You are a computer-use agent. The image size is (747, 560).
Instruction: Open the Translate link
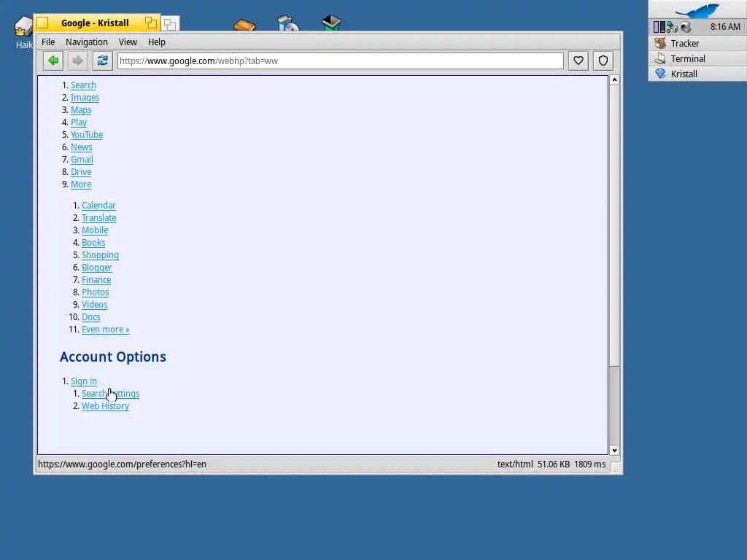pyautogui.click(x=98, y=217)
